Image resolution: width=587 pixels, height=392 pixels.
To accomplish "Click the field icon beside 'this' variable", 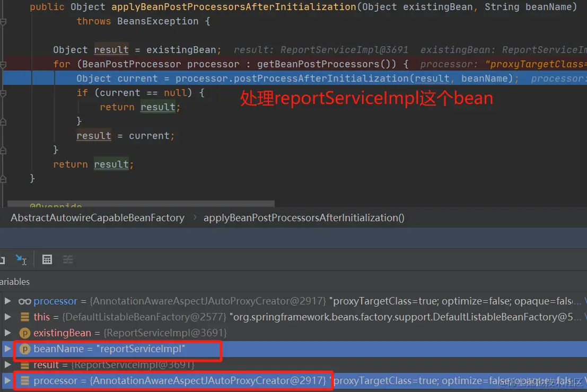I will tap(25, 317).
